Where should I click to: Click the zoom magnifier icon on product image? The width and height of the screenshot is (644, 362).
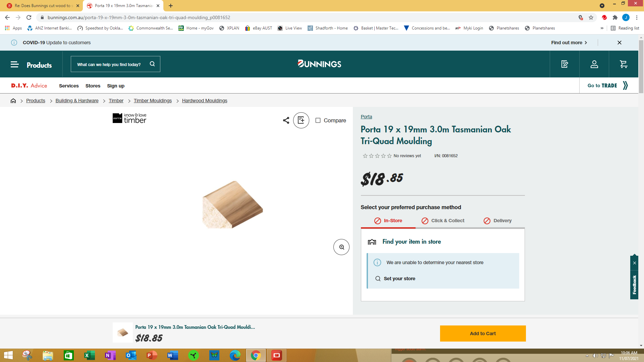click(x=341, y=247)
